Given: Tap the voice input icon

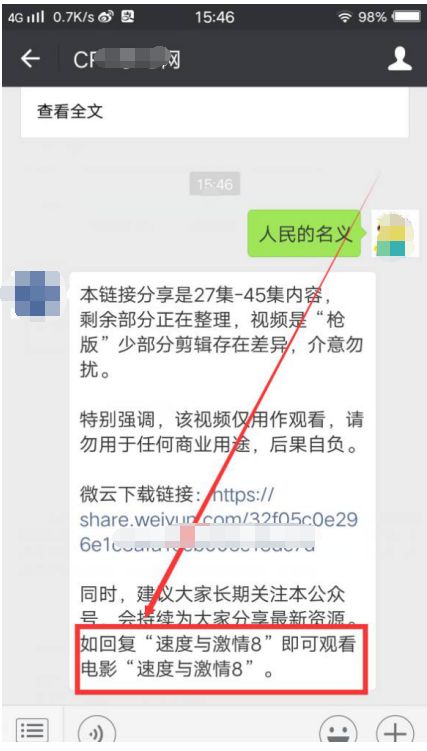Looking at the screenshot, I should 97,733.
